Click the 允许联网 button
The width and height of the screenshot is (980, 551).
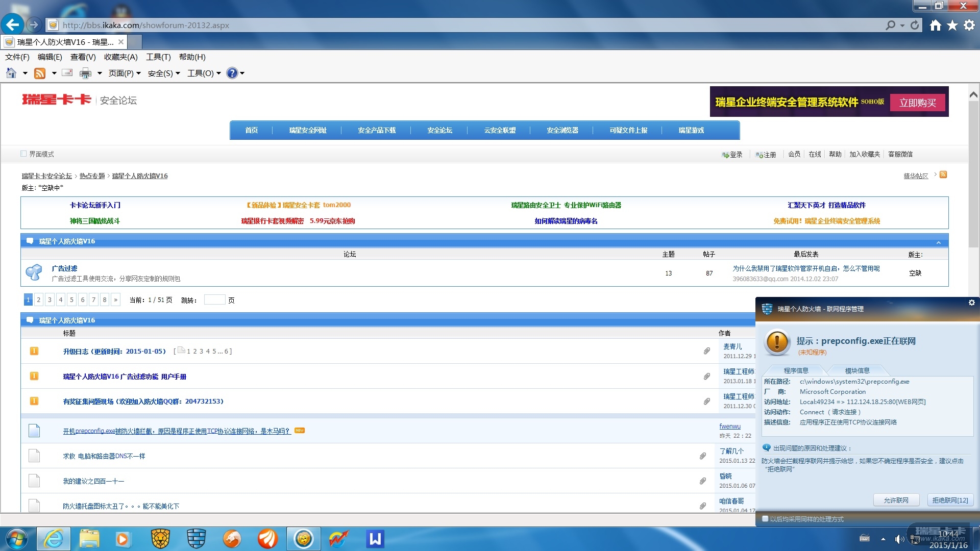coord(896,500)
